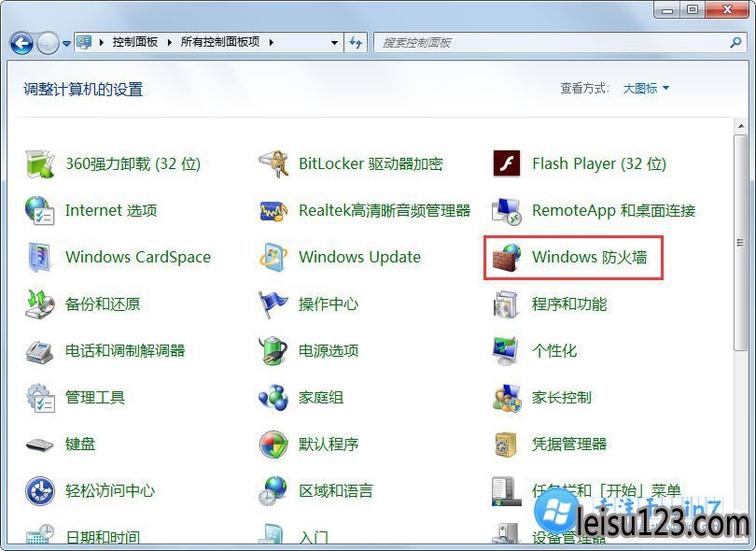The image size is (756, 551).
Task: Click the 360强力卸载 (32 位) link
Action: point(133,164)
